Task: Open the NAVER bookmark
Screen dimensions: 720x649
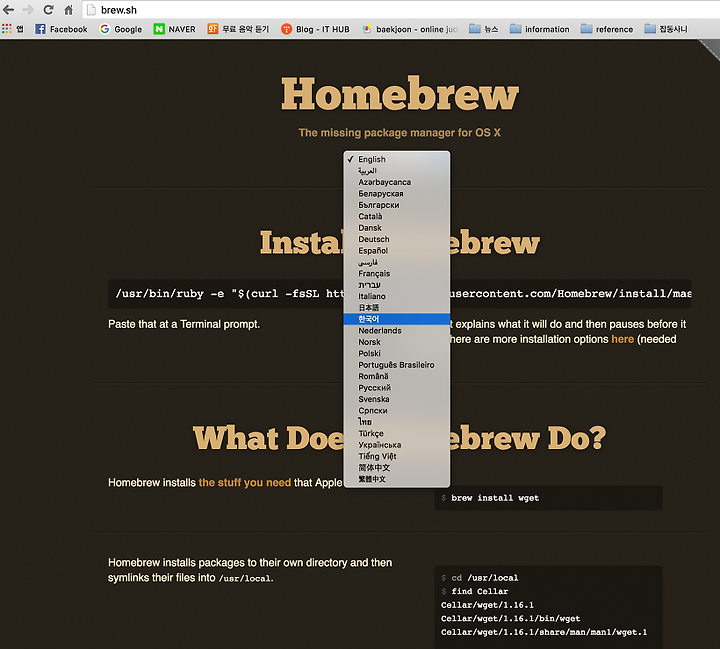Action: (174, 29)
